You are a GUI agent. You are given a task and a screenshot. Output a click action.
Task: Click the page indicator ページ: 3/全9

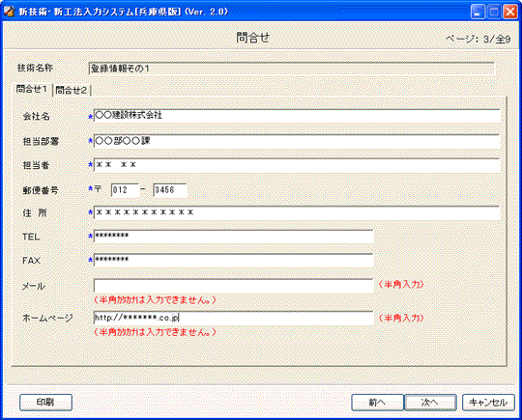point(478,40)
